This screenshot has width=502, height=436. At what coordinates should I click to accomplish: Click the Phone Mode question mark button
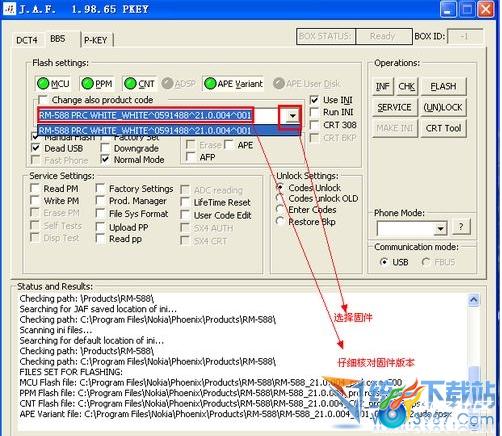[x=461, y=227]
